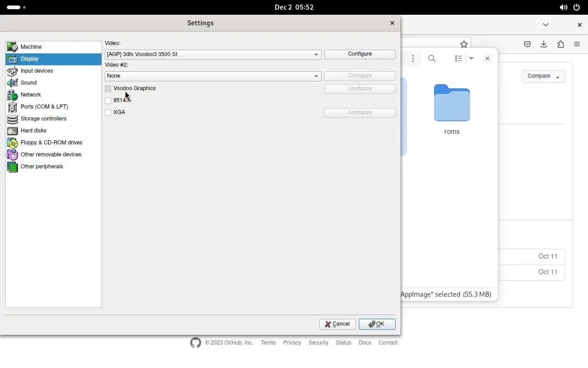Open the Pocket save icon in browser
Image resolution: width=588 pixels, height=368 pixels.
pos(527,44)
